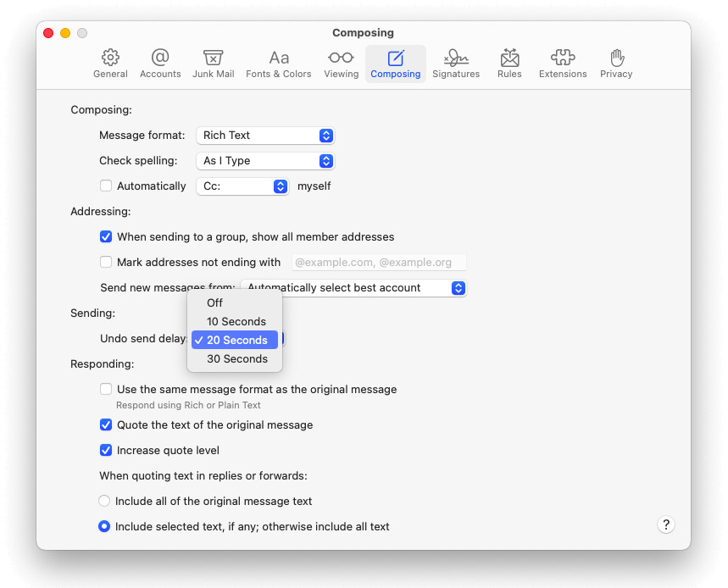Open Send new messages from account dropdown
Screen dimensions: 728x588
pos(353,288)
